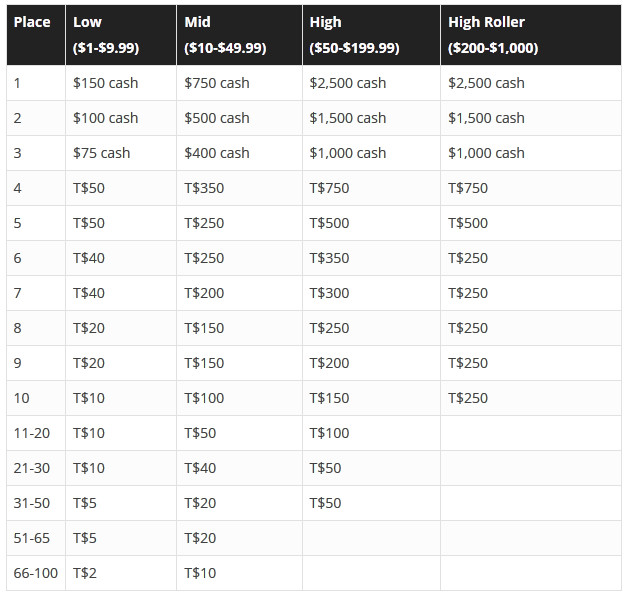Screen dimensions: 635x598
Task: Click the 66-100 place row label
Action: tap(36, 573)
